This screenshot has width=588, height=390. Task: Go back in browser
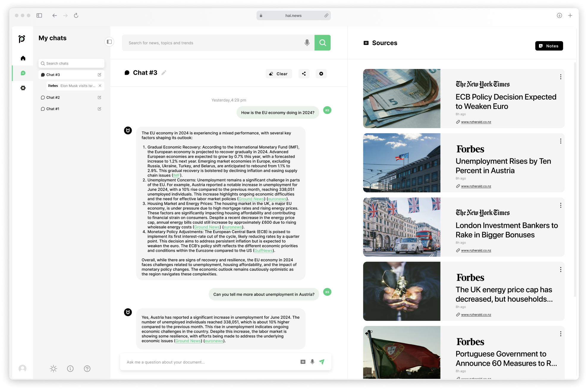tap(54, 15)
